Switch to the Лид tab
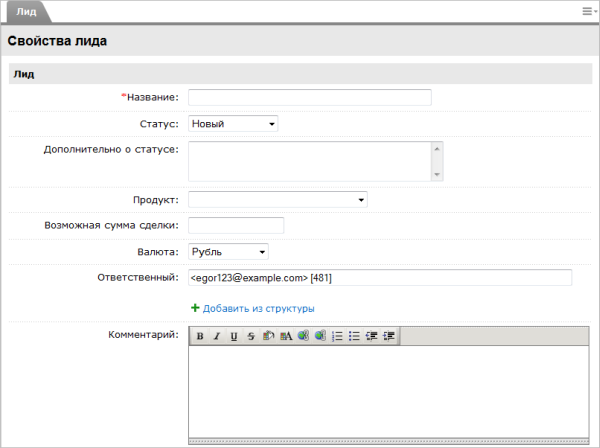The width and height of the screenshot is (600, 448). pyautogui.click(x=26, y=11)
